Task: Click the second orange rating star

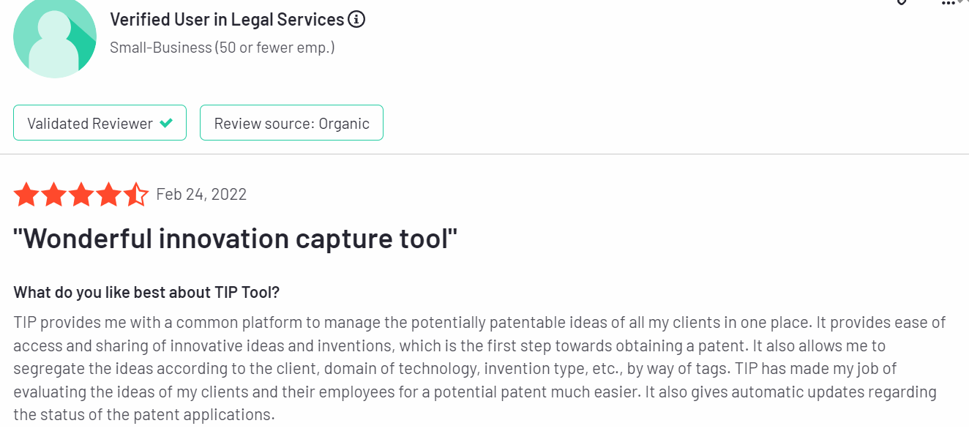Action: coord(53,195)
